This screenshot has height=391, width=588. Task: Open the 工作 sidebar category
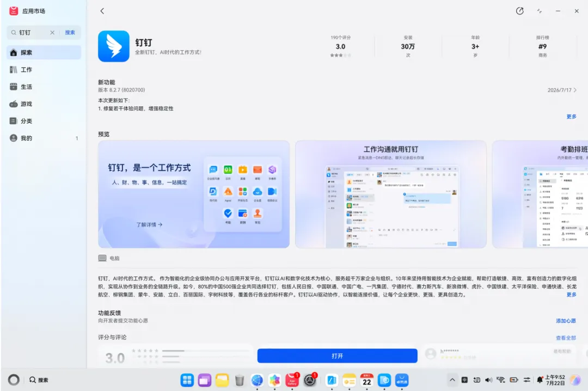(44, 70)
